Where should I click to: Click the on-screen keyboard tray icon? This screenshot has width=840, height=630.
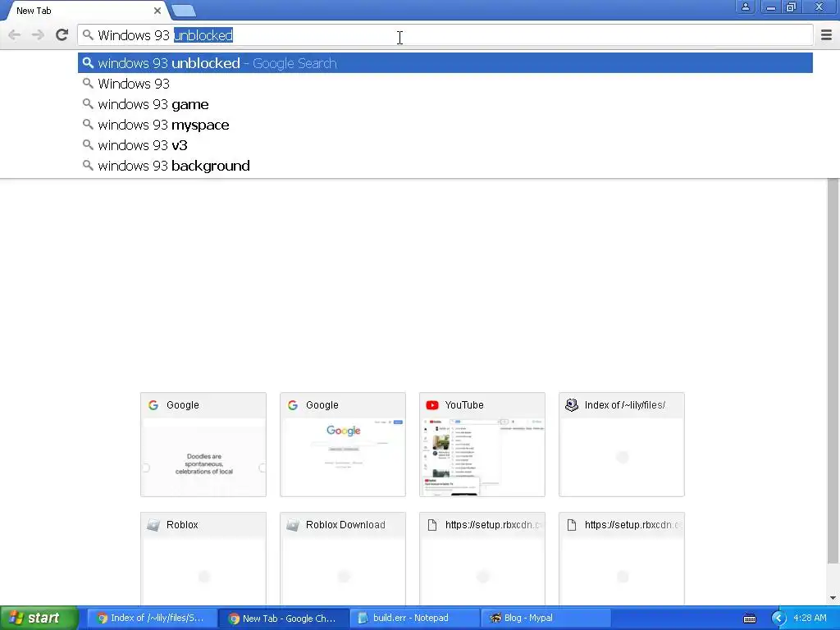pos(750,619)
